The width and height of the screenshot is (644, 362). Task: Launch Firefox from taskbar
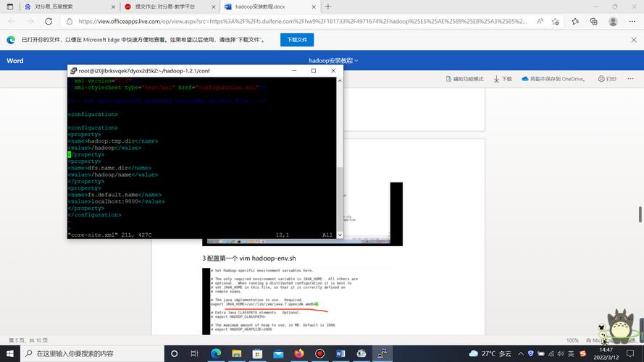[x=299, y=353]
